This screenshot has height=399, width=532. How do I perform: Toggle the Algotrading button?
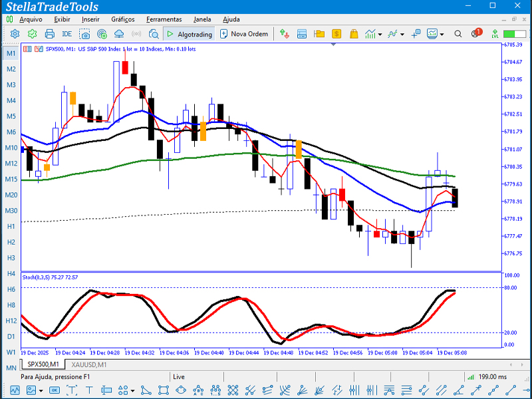click(189, 34)
